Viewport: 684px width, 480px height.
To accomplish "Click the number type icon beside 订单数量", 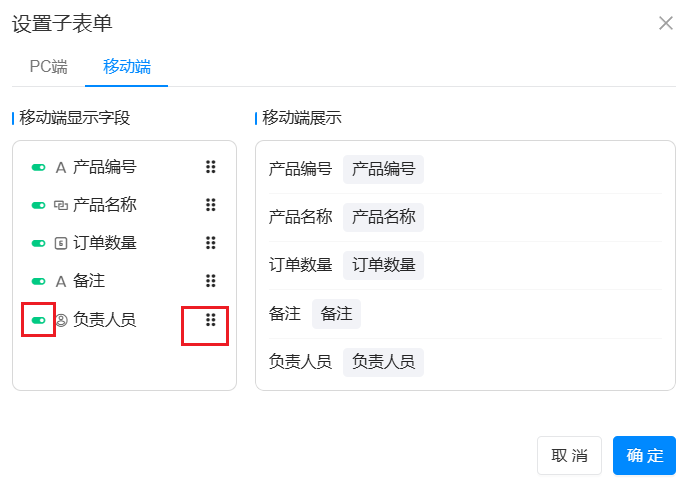I will [60, 243].
